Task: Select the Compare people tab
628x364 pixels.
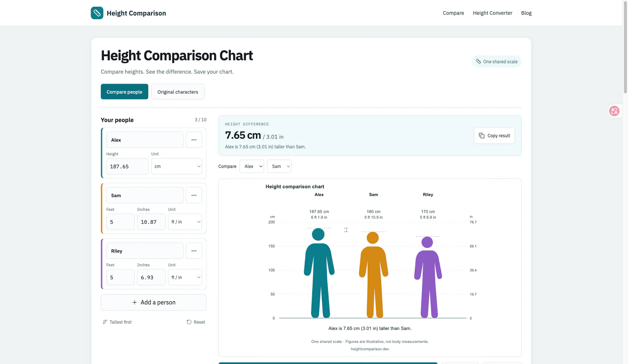Action: [124, 92]
